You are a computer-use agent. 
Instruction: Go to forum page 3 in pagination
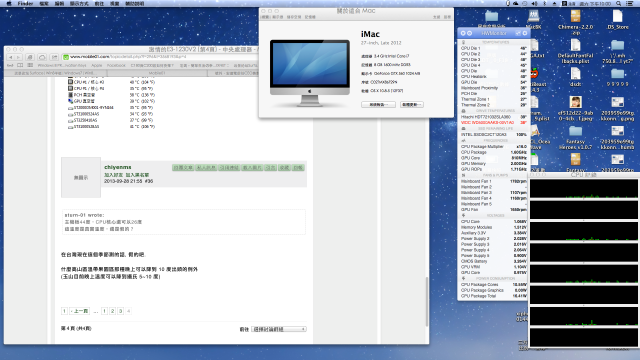click(x=120, y=311)
